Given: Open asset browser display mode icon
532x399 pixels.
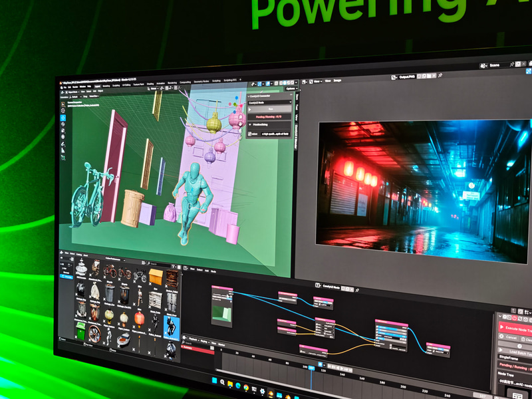Looking at the screenshot, I should [x=144, y=263].
